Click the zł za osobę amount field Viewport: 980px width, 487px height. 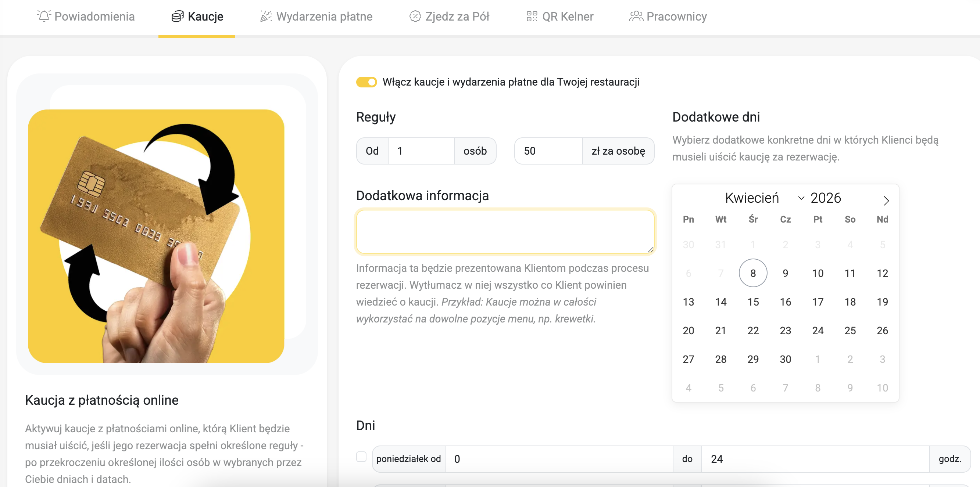click(x=548, y=151)
